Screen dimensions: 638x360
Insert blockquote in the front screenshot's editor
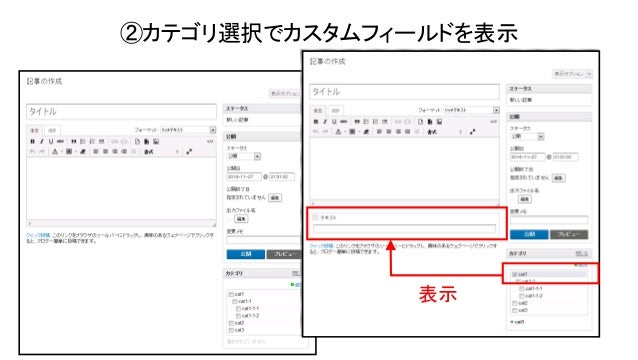pos(357,122)
